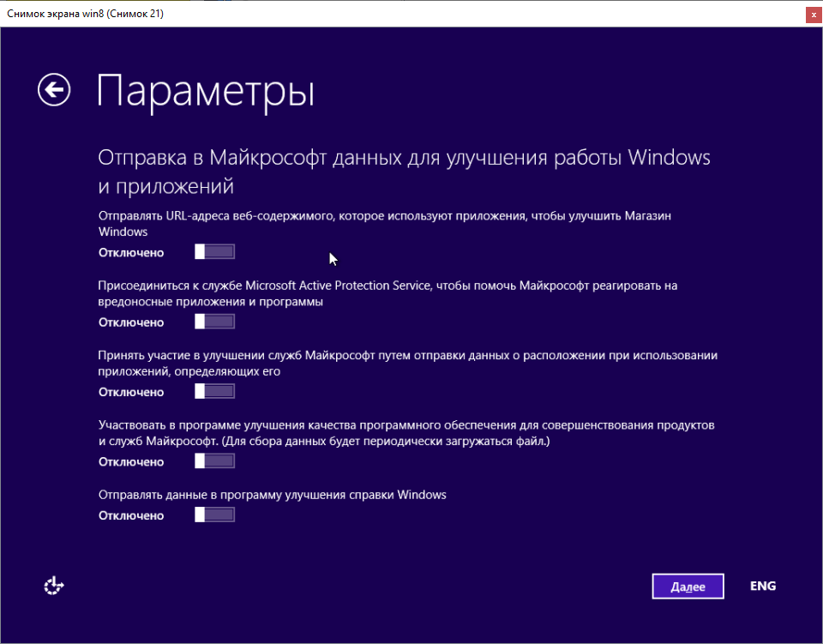Screen dimensions: 823x644
Task: Click the text about Microsoft Active Protection Service
Action: coord(387,293)
